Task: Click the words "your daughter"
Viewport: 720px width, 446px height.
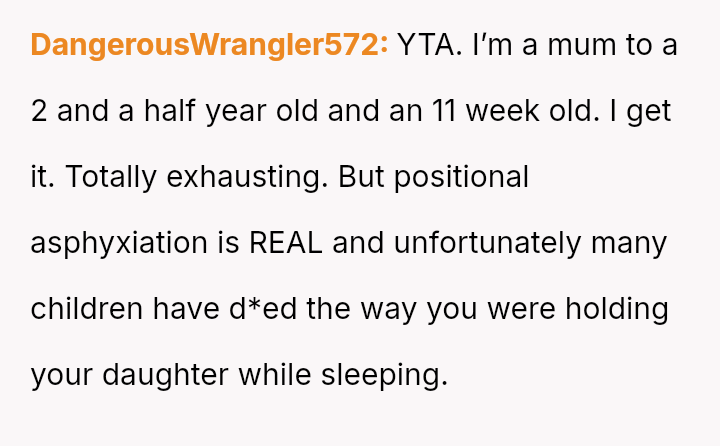Action: click(x=130, y=375)
